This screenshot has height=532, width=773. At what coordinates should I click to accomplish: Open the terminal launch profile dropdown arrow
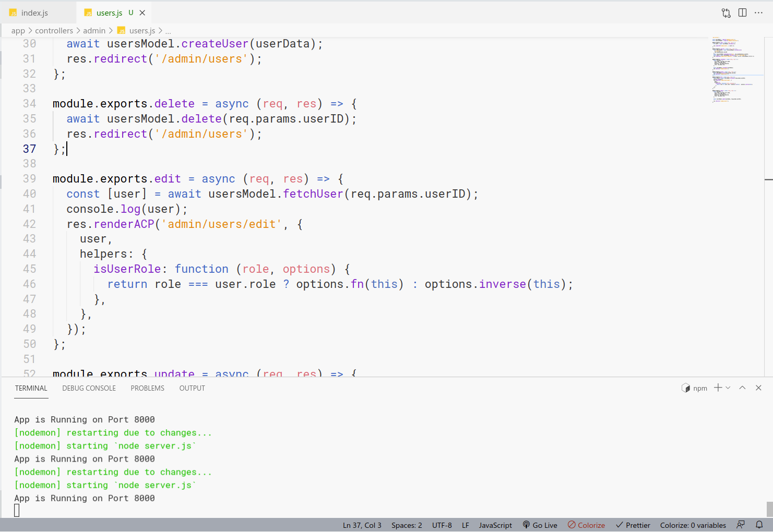728,388
